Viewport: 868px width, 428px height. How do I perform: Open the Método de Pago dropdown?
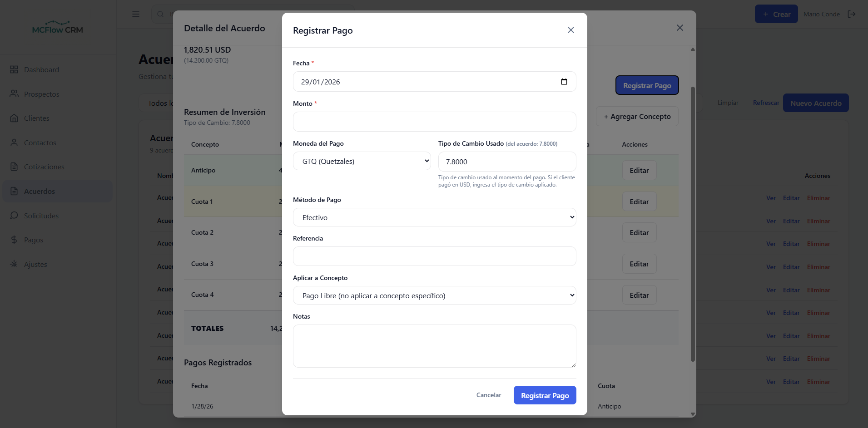(x=434, y=217)
